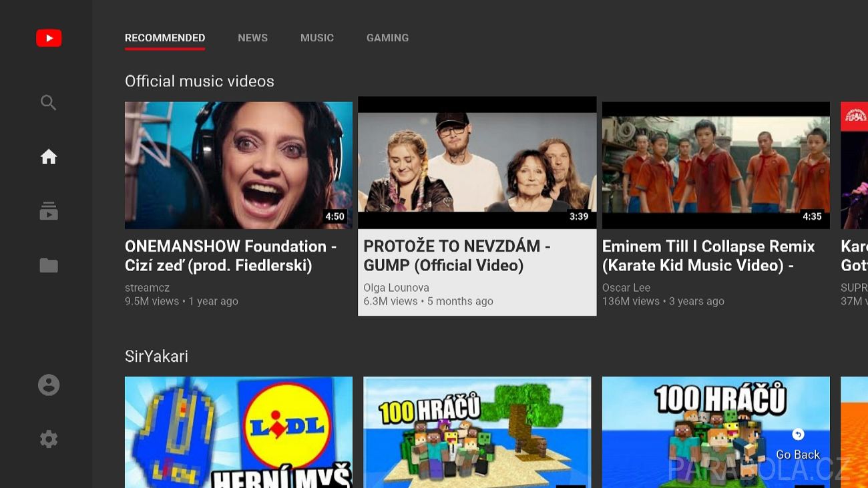Select the Recommended tab
Viewport: 868px width, 488px height.
pos(165,38)
